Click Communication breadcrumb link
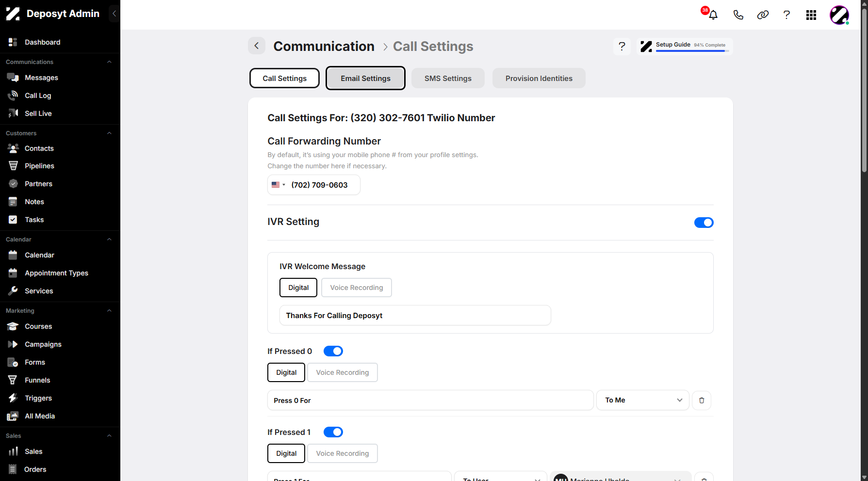The image size is (868, 481). [324, 46]
